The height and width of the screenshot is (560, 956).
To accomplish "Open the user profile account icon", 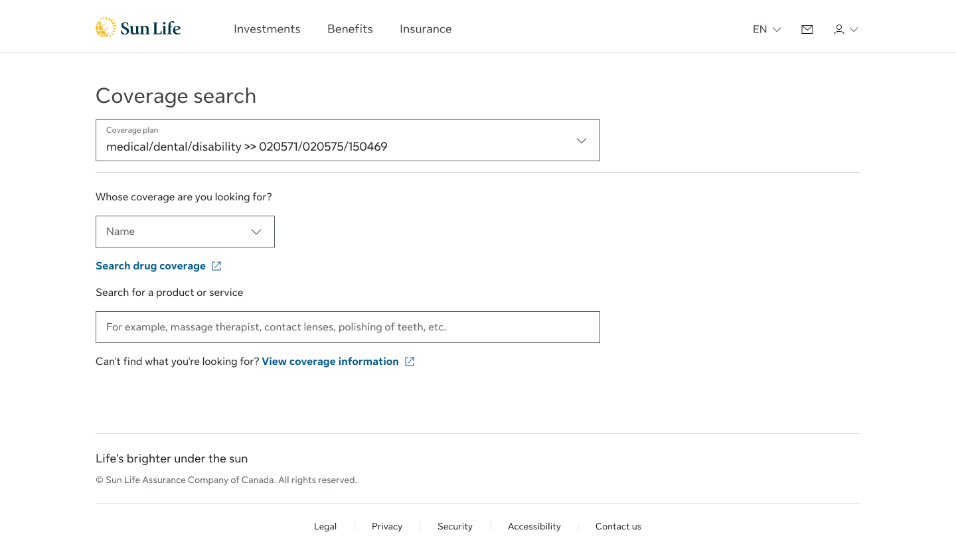I will (x=839, y=29).
